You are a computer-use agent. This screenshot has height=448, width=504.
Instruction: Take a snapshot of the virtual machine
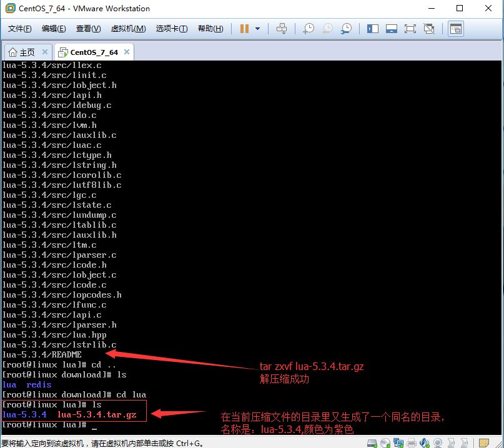[309, 29]
